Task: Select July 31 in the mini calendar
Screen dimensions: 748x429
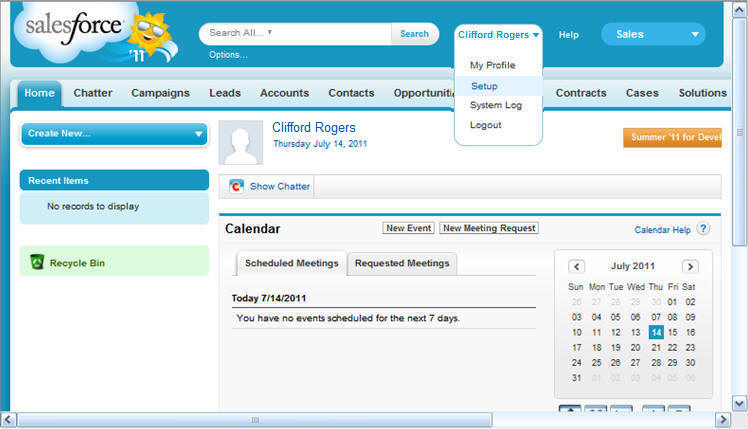Action: click(576, 377)
